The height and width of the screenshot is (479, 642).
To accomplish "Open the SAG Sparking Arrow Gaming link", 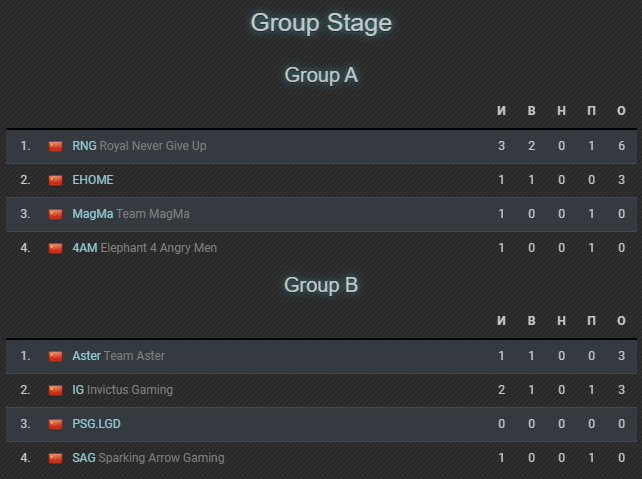I will (x=148, y=458).
